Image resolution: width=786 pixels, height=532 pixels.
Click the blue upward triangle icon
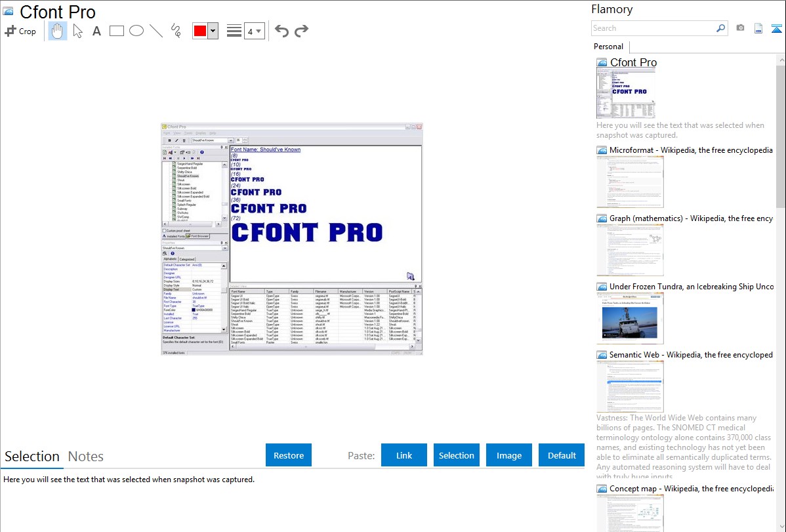[776, 29]
